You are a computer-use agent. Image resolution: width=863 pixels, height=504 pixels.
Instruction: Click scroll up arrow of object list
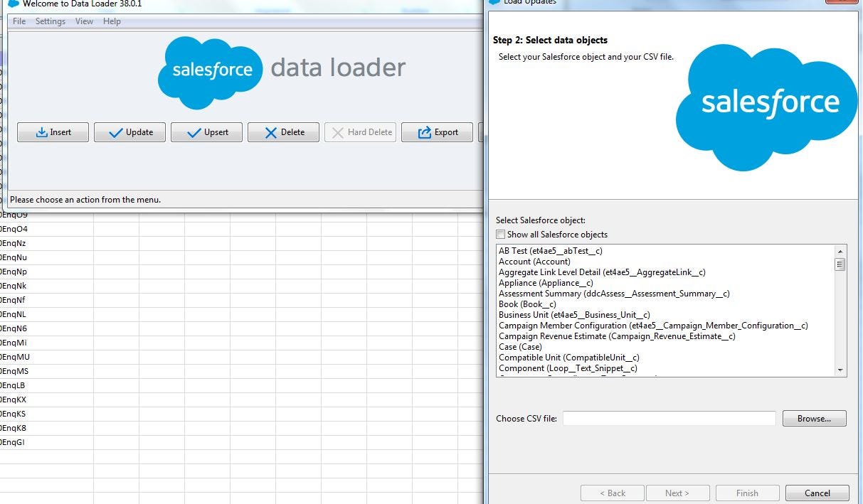pos(840,252)
